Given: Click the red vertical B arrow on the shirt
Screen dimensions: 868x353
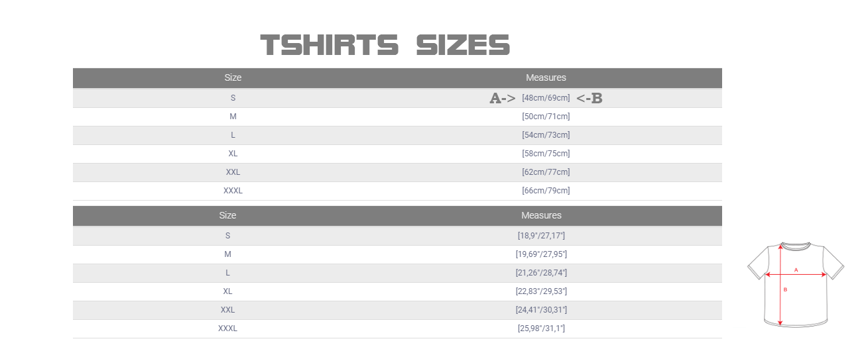Looking at the screenshot, I should click(x=780, y=298).
